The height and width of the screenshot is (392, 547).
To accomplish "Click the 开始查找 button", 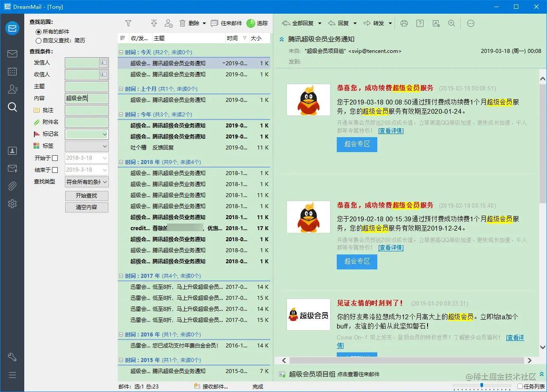I will (86, 195).
